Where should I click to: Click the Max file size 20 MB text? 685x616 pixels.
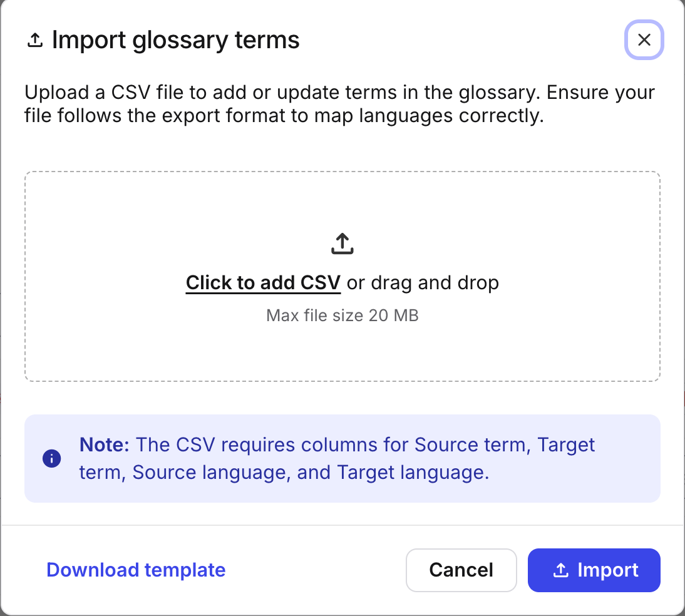click(x=342, y=316)
